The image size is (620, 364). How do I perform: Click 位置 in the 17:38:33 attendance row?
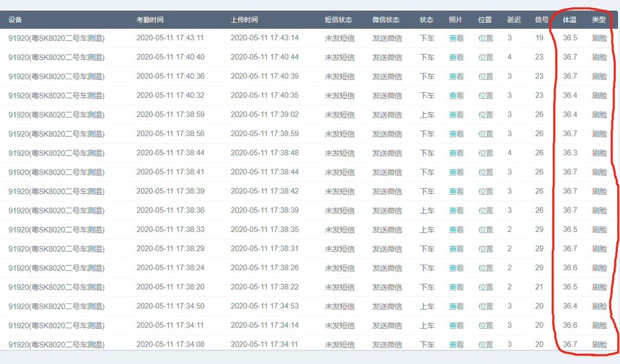click(485, 230)
